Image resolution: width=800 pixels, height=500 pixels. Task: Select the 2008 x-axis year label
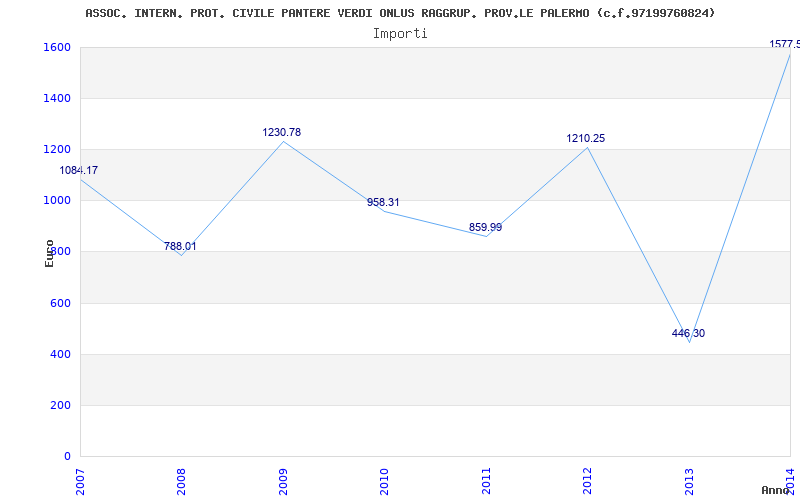(181, 482)
